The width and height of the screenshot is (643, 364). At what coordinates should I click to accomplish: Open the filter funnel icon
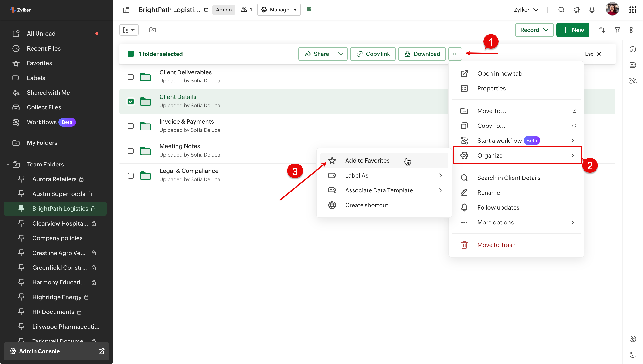click(x=617, y=30)
